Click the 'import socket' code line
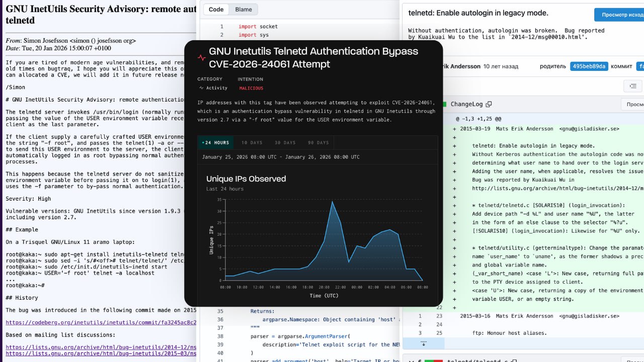This screenshot has width=644, height=362. [258, 27]
